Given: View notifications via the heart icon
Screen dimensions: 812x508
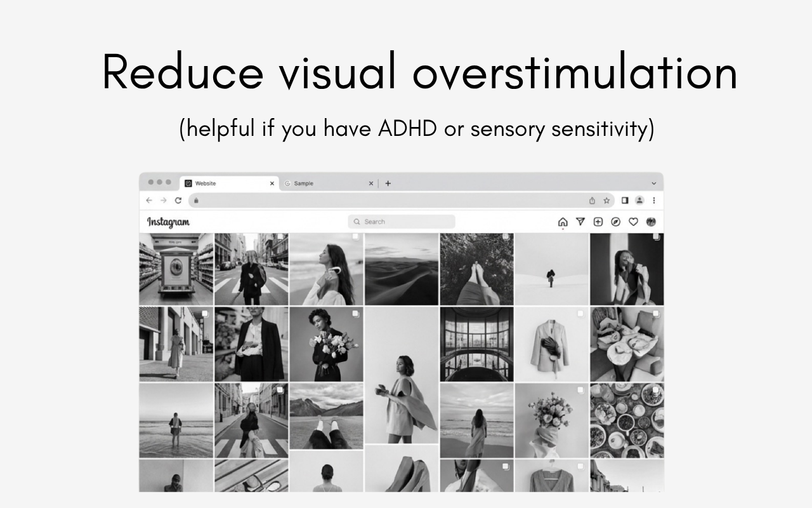Looking at the screenshot, I should point(633,222).
